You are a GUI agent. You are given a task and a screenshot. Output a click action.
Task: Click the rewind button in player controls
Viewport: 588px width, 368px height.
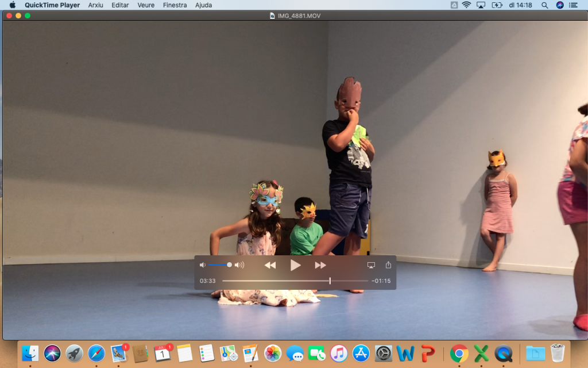(270, 265)
